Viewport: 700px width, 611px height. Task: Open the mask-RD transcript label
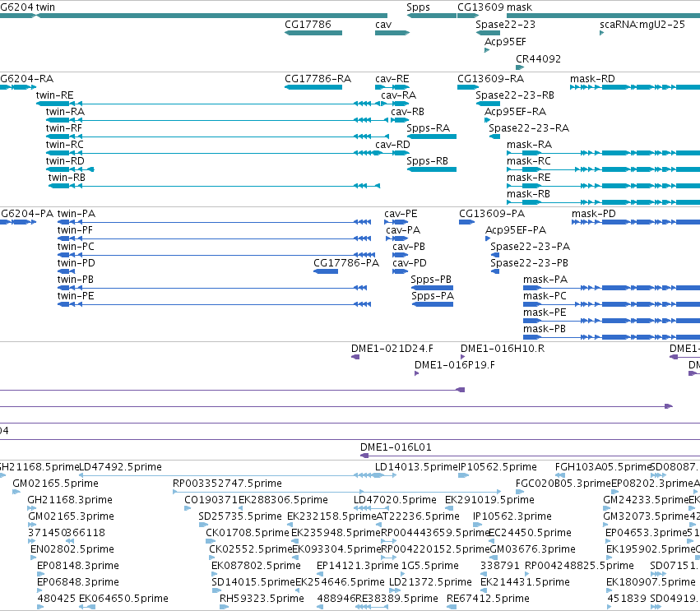tap(592, 79)
